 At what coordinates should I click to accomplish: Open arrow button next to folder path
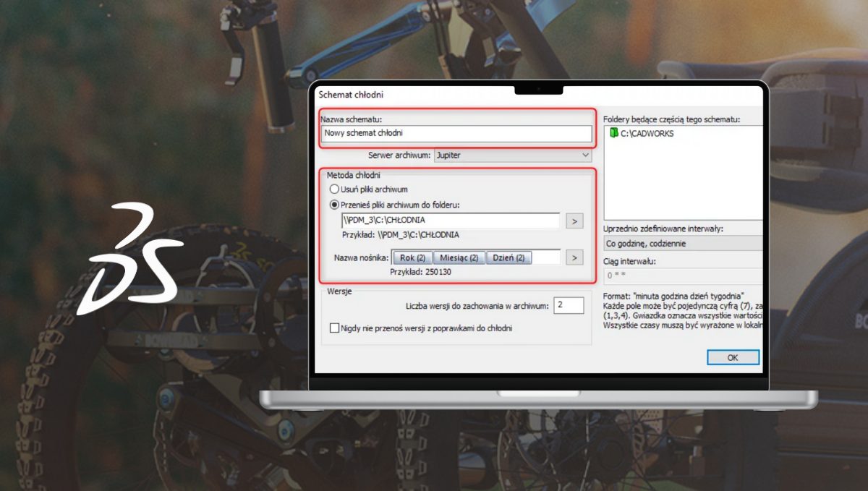pyautogui.click(x=574, y=221)
